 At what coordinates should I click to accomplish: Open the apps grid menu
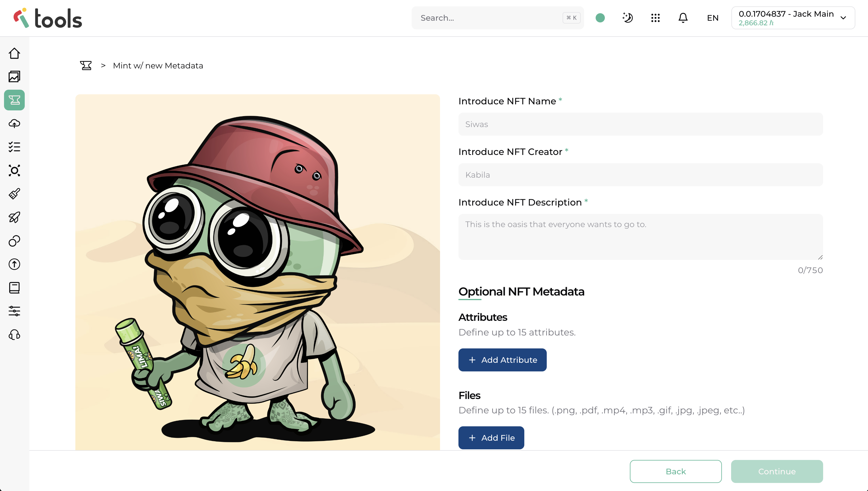click(655, 18)
